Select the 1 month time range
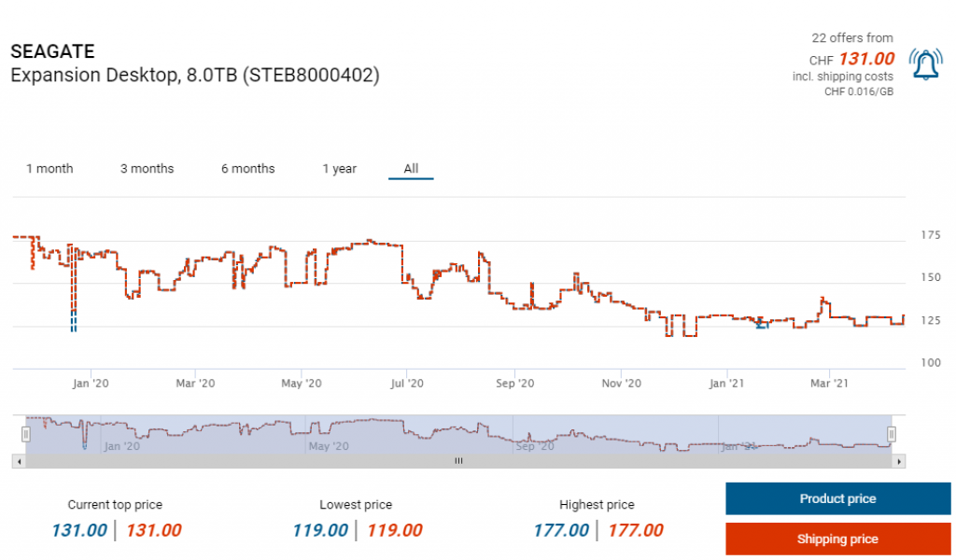Screen dimensions: 956x560 49,169
